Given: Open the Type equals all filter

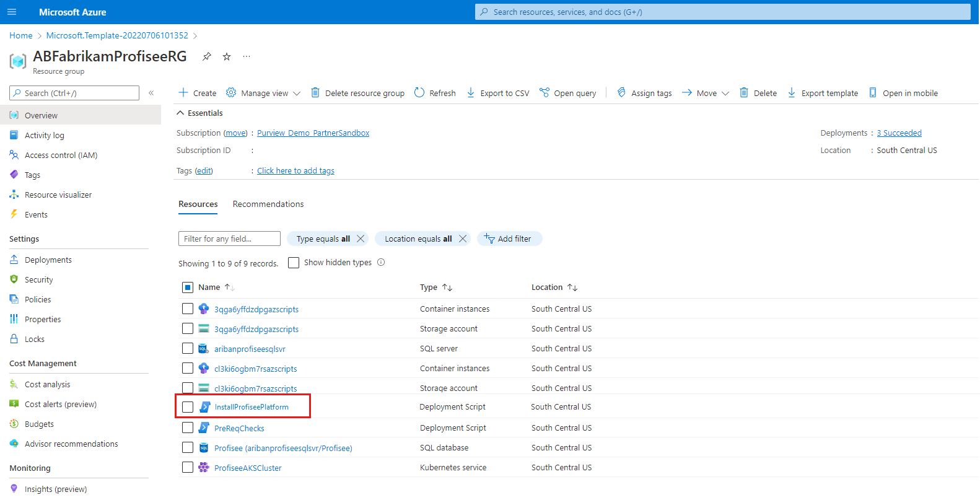Looking at the screenshot, I should point(323,239).
